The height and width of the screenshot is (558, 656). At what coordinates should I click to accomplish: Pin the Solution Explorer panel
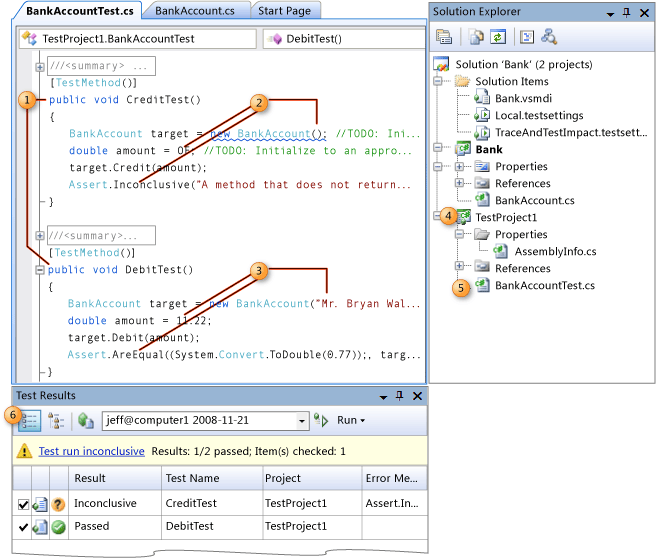tap(626, 13)
